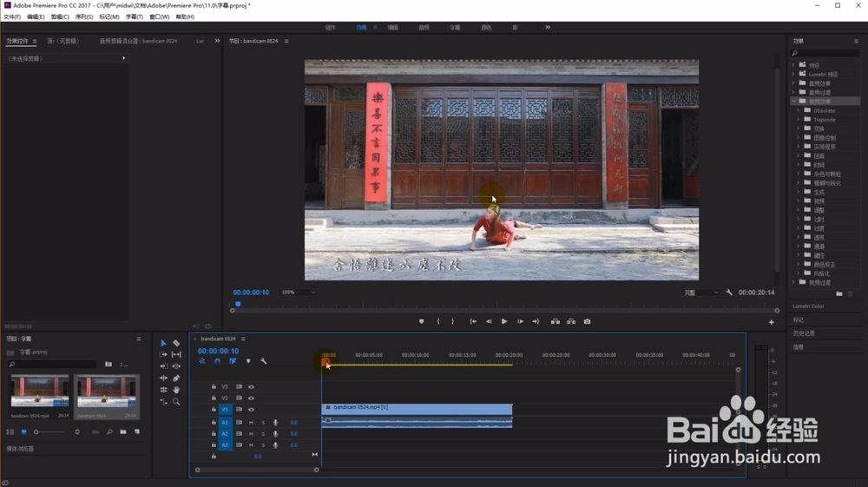Solo audio track A2
This screenshot has width=868, height=487.
(263, 434)
